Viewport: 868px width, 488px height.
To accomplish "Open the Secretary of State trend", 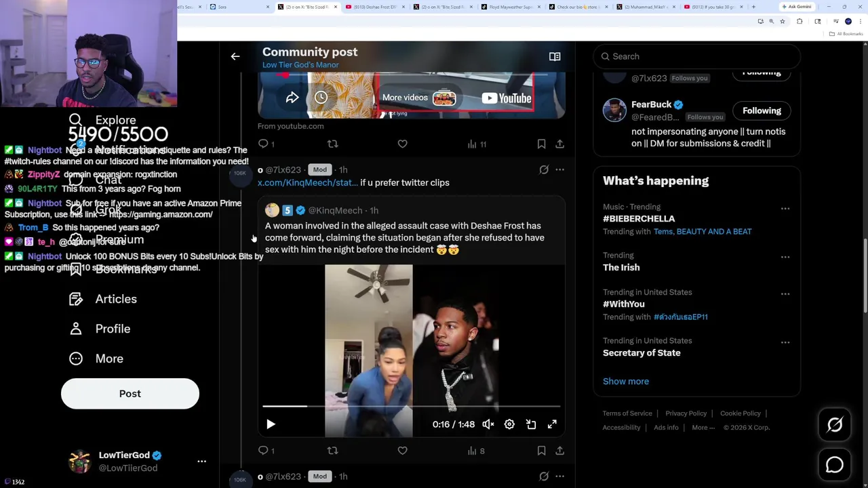I will click(642, 353).
